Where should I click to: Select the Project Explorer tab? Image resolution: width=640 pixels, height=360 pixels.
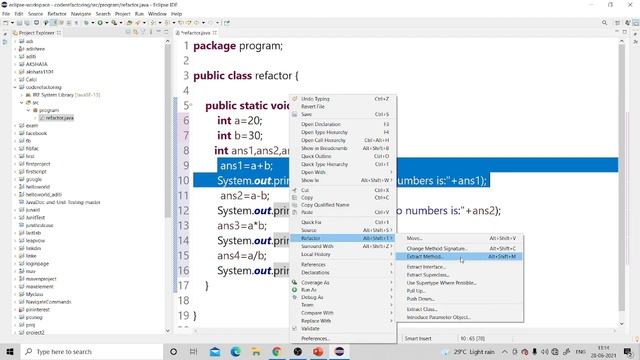pyautogui.click(x=37, y=33)
